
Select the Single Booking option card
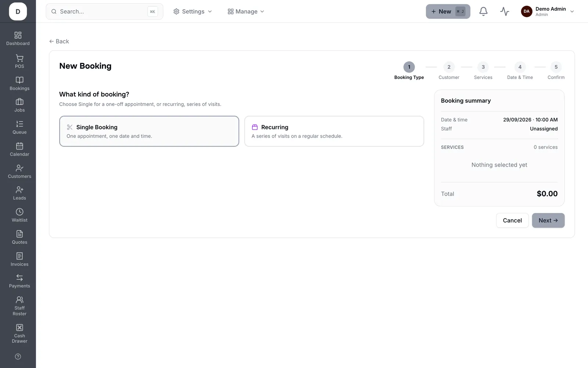click(x=149, y=131)
